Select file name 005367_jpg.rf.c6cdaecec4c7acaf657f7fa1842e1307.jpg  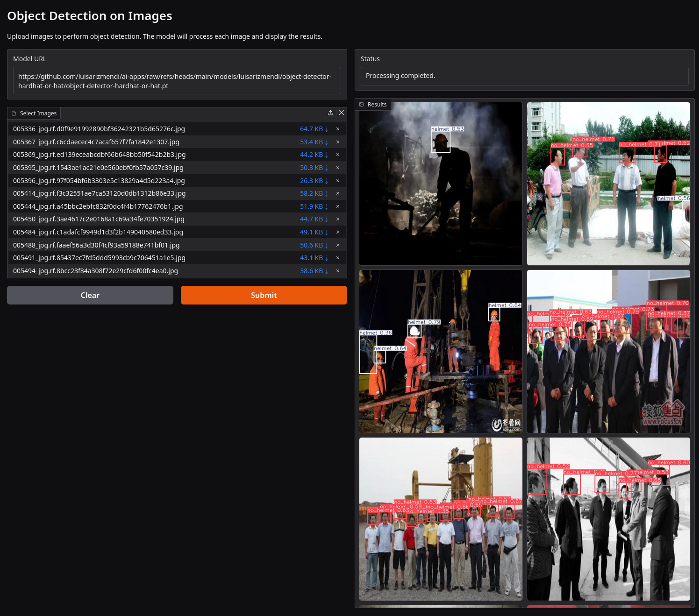[96, 142]
